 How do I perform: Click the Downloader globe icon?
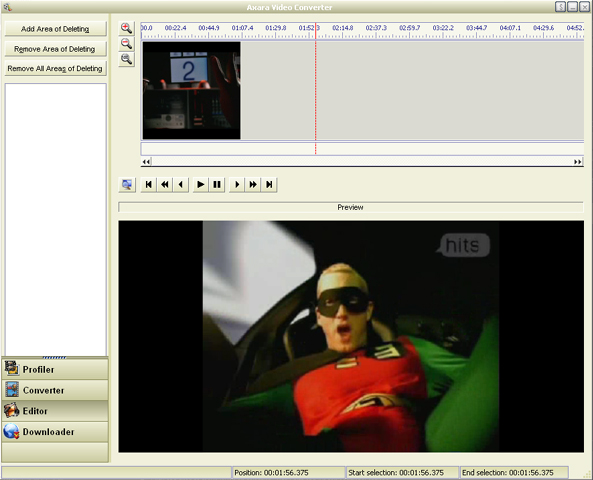pos(11,431)
